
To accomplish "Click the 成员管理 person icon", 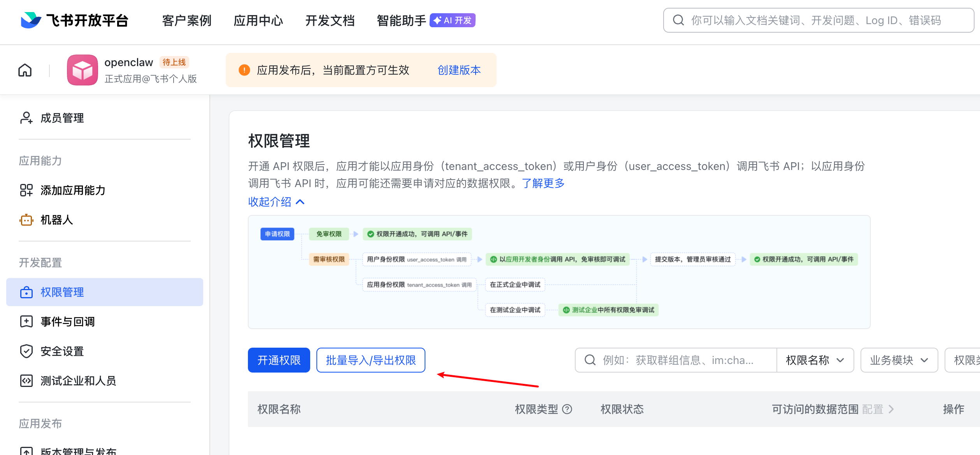I will [26, 118].
